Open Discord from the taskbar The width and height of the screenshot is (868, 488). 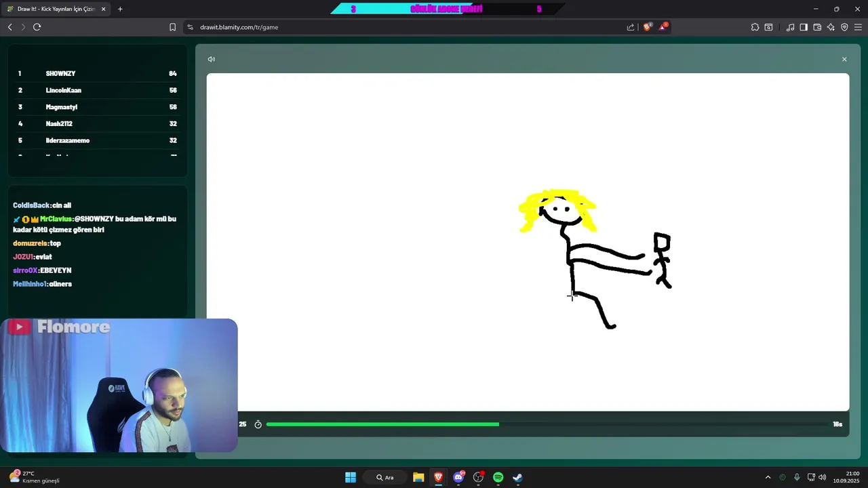click(x=459, y=477)
